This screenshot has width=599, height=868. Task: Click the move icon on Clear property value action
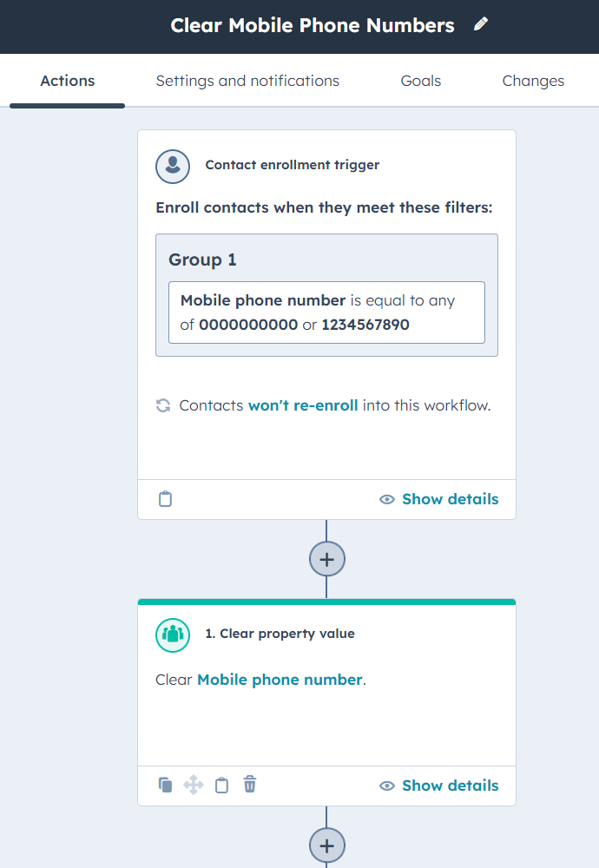click(x=193, y=785)
